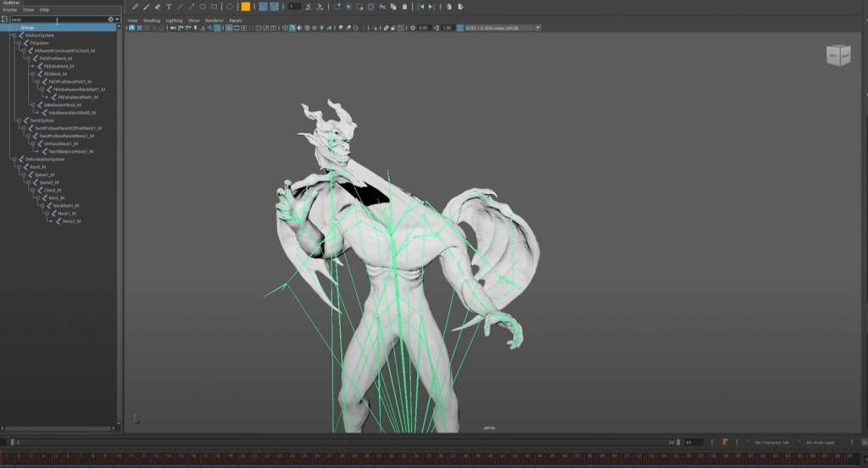Toggle the color management view transform button
This screenshot has height=468, width=868.
click(x=460, y=28)
